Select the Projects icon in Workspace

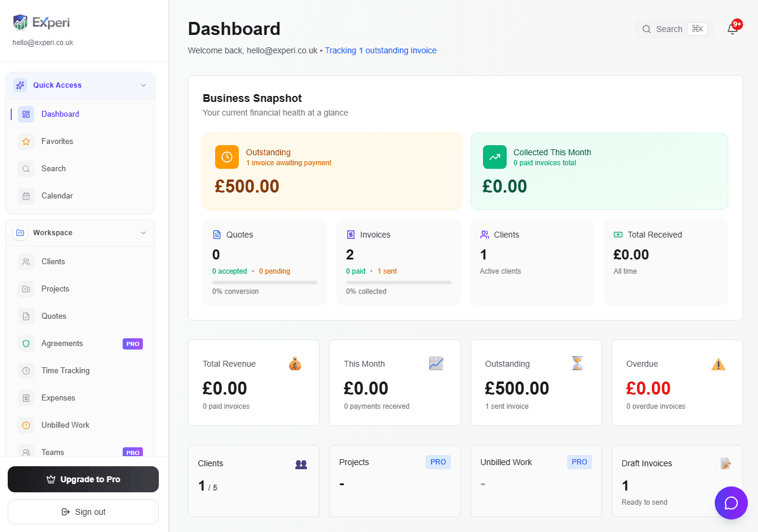click(x=26, y=289)
